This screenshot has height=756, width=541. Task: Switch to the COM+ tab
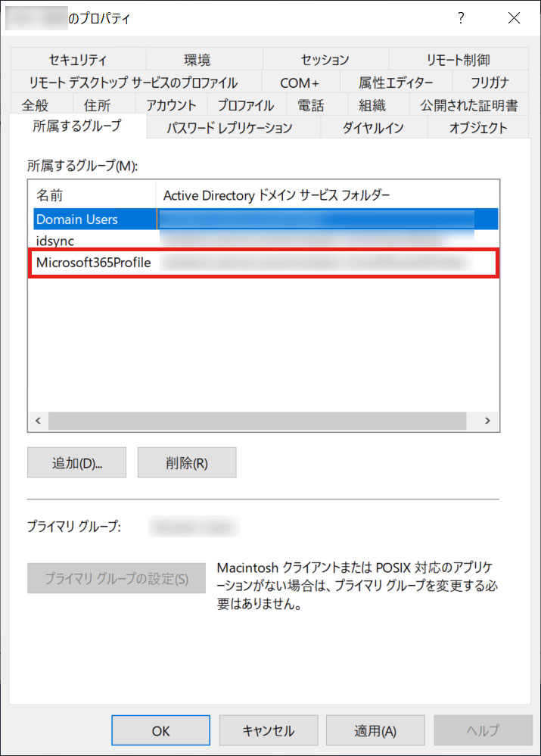click(301, 82)
